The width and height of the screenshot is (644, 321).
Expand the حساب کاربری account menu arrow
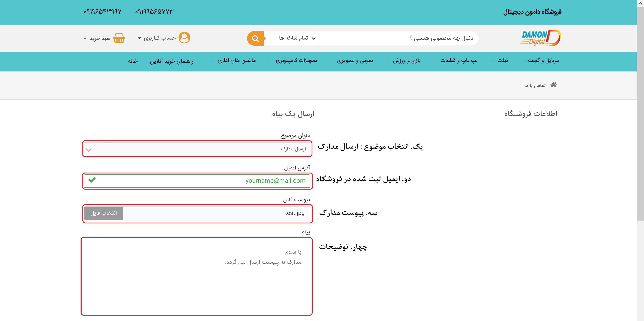coord(140,38)
